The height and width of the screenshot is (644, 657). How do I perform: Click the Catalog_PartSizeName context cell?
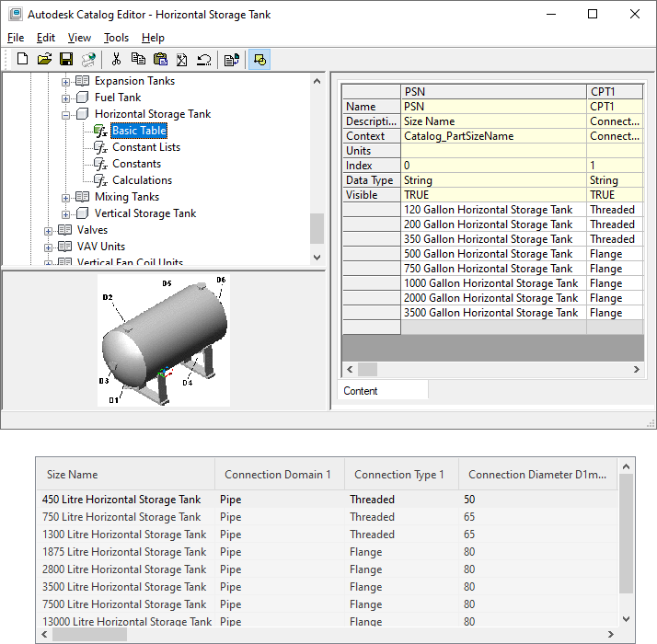493,136
